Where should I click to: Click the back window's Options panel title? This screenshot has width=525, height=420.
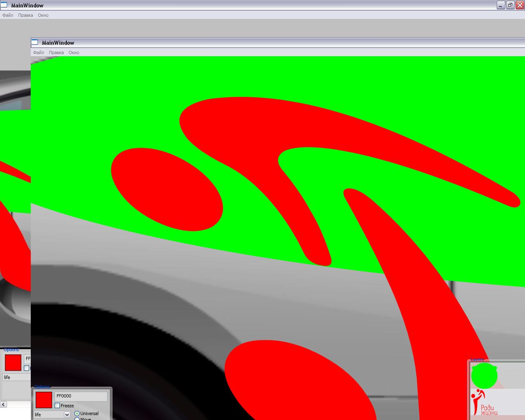coord(11,349)
